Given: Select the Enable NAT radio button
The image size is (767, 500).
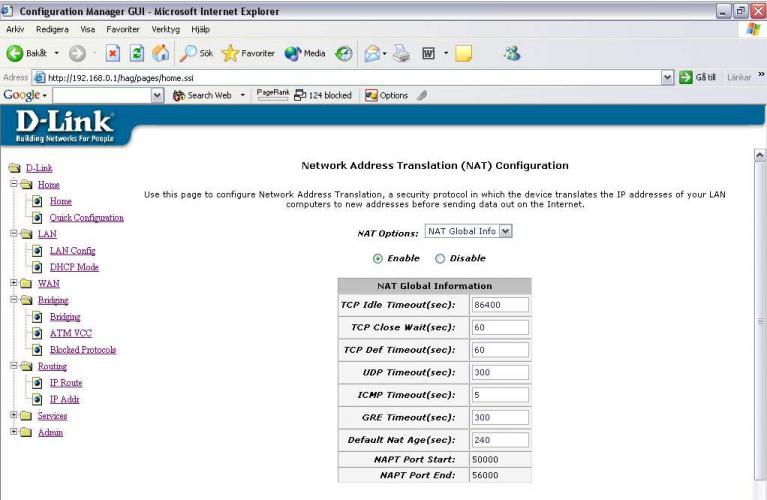Looking at the screenshot, I should pos(378,259).
